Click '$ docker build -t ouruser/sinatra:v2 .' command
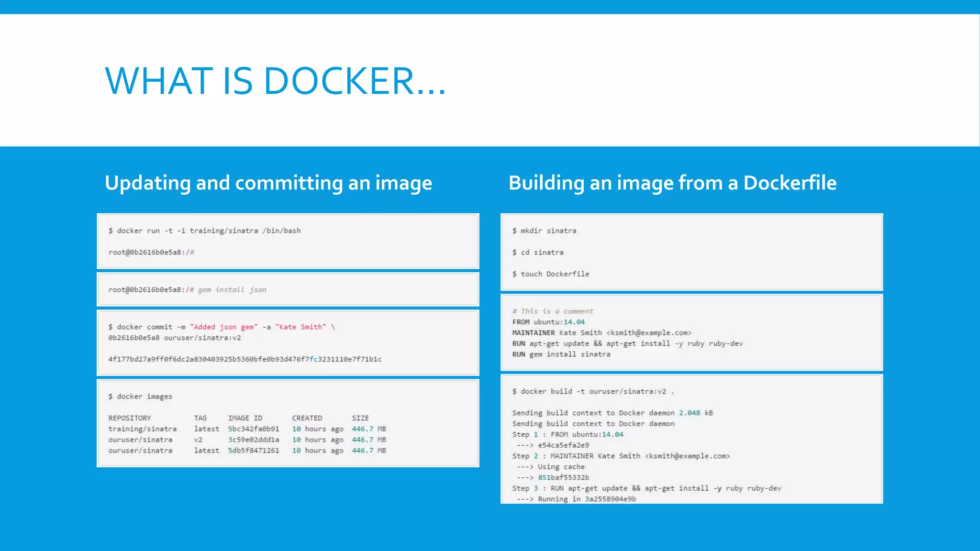Screen dimensions: 980x551 [593, 391]
